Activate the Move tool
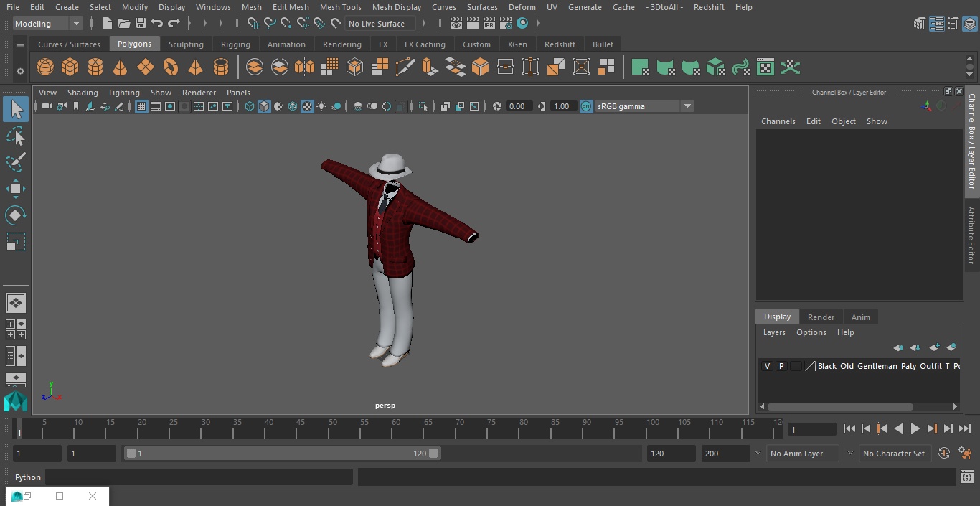 16,189
